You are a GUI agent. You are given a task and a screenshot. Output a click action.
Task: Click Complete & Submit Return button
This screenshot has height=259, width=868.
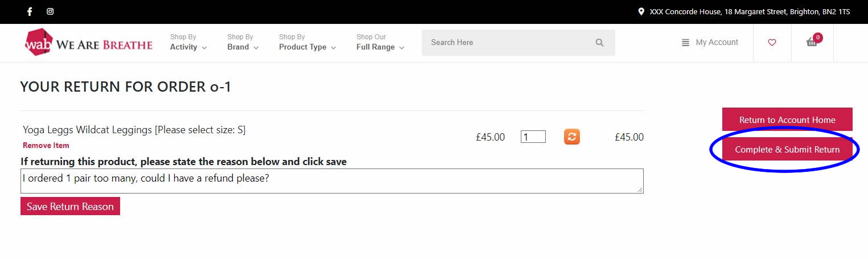pyautogui.click(x=787, y=149)
